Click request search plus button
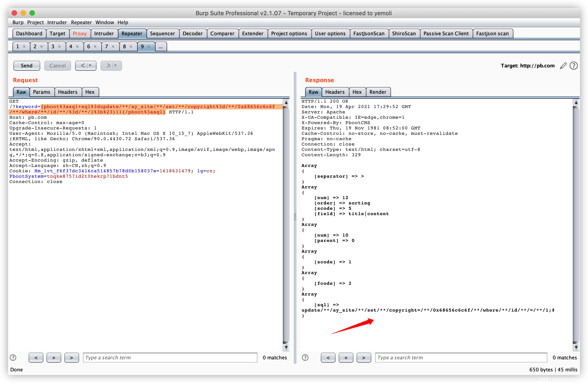This screenshot has height=383, width=588. coord(54,357)
